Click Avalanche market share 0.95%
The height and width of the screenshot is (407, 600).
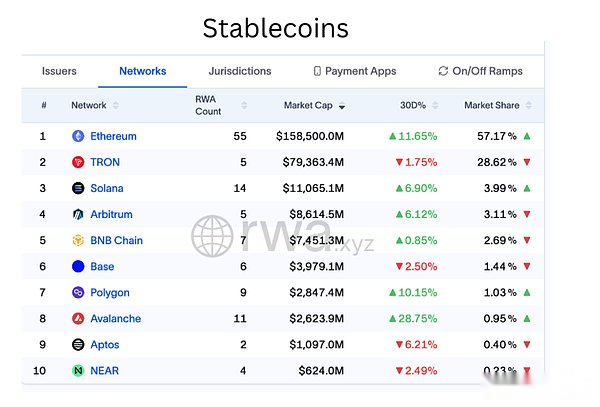click(x=500, y=318)
